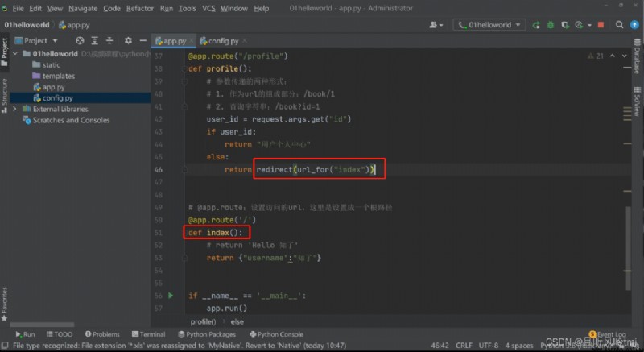Open the File menu
Viewport: 644px width, 352px height.
click(x=18, y=8)
